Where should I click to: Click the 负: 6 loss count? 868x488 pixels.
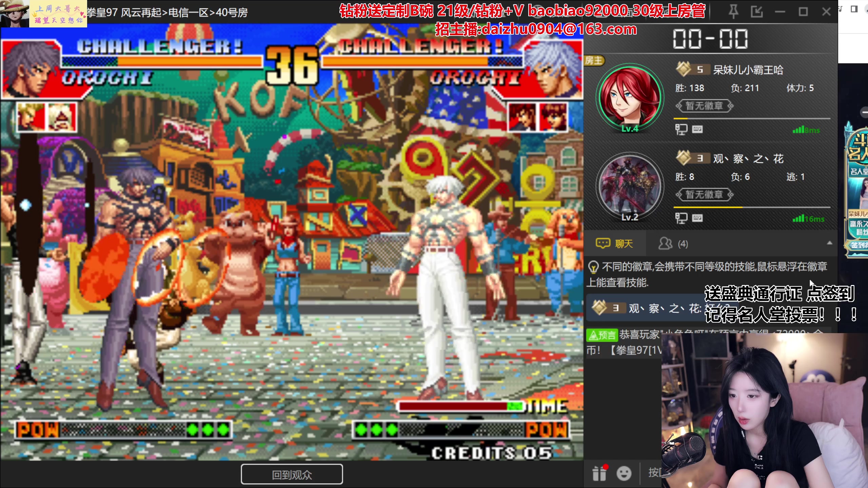(x=740, y=177)
